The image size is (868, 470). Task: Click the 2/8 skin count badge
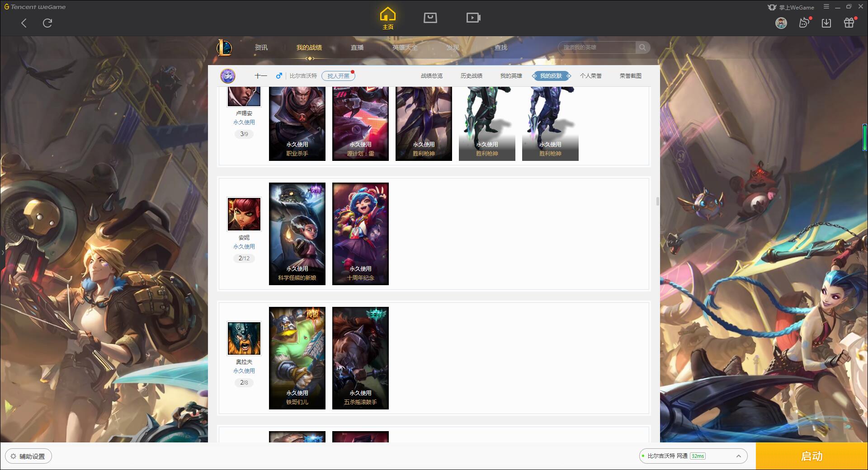click(244, 383)
